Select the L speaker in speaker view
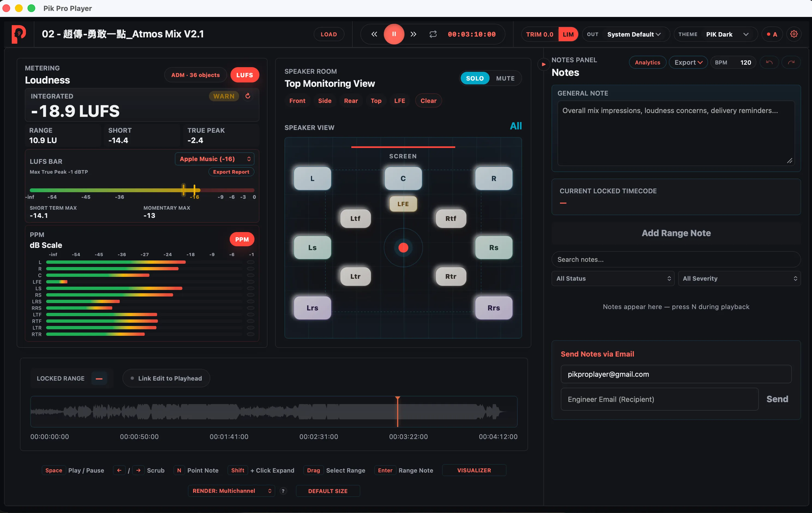This screenshot has width=812, height=513. pos(312,178)
